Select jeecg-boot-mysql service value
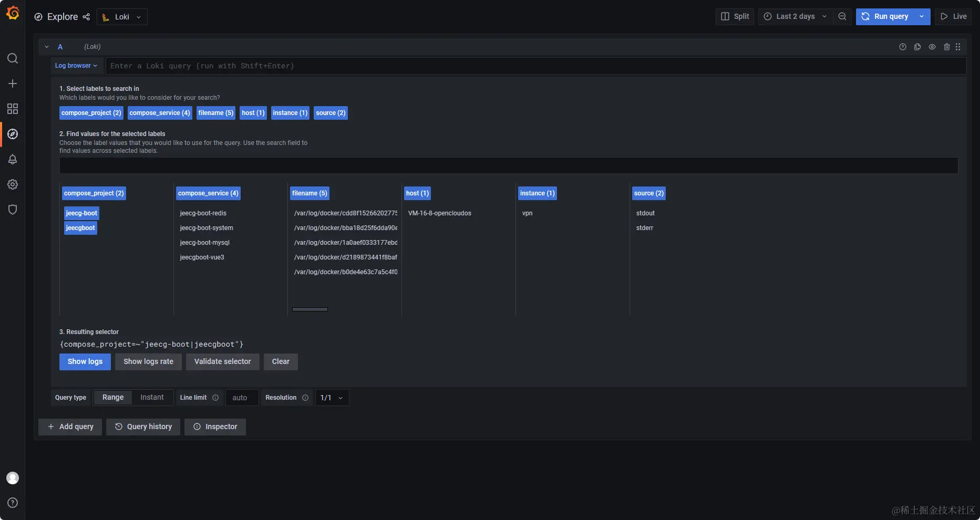This screenshot has height=520, width=980. pyautogui.click(x=205, y=243)
